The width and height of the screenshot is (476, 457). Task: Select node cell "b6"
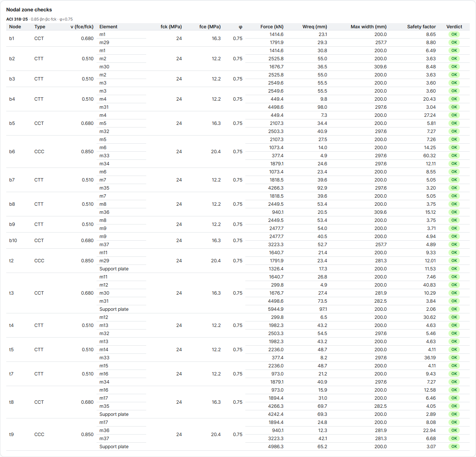pos(12,151)
